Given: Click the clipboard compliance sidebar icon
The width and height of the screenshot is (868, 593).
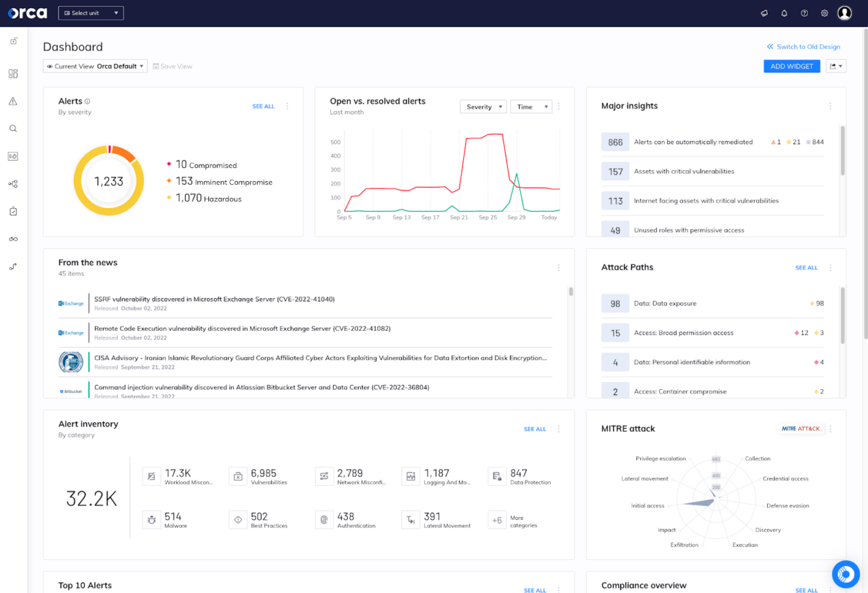Looking at the screenshot, I should (x=13, y=211).
